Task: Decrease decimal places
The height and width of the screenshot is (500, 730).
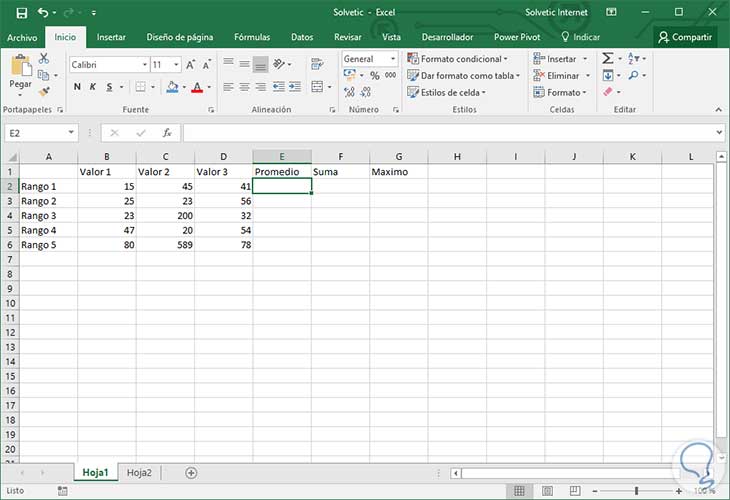Action: coord(365,92)
